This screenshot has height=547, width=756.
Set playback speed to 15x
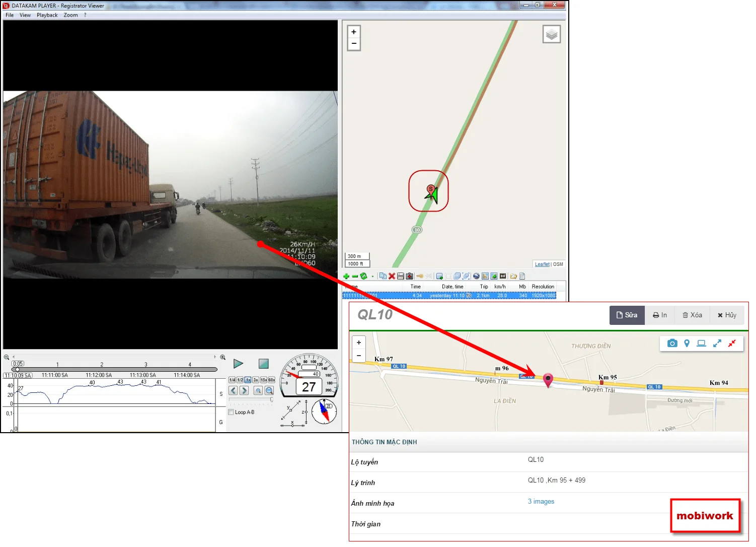pos(263,380)
